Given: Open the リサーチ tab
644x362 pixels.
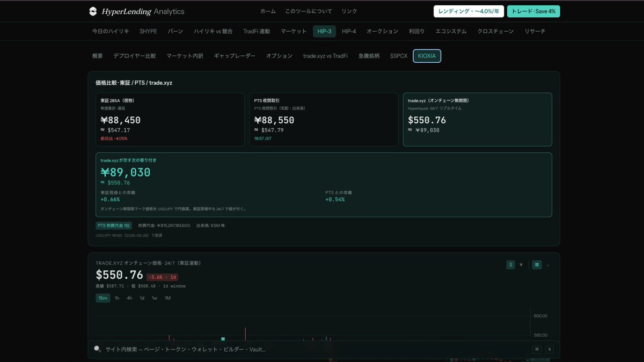Looking at the screenshot, I should point(535,31).
